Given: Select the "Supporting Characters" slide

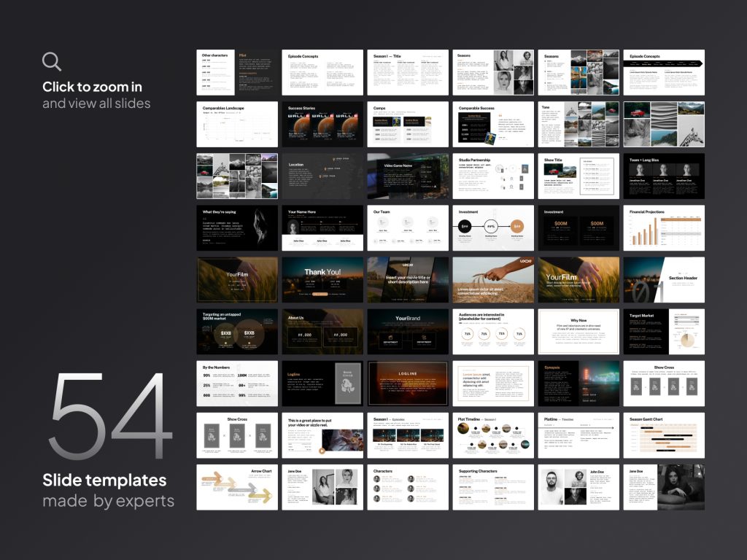Looking at the screenshot, I should [x=493, y=486].
